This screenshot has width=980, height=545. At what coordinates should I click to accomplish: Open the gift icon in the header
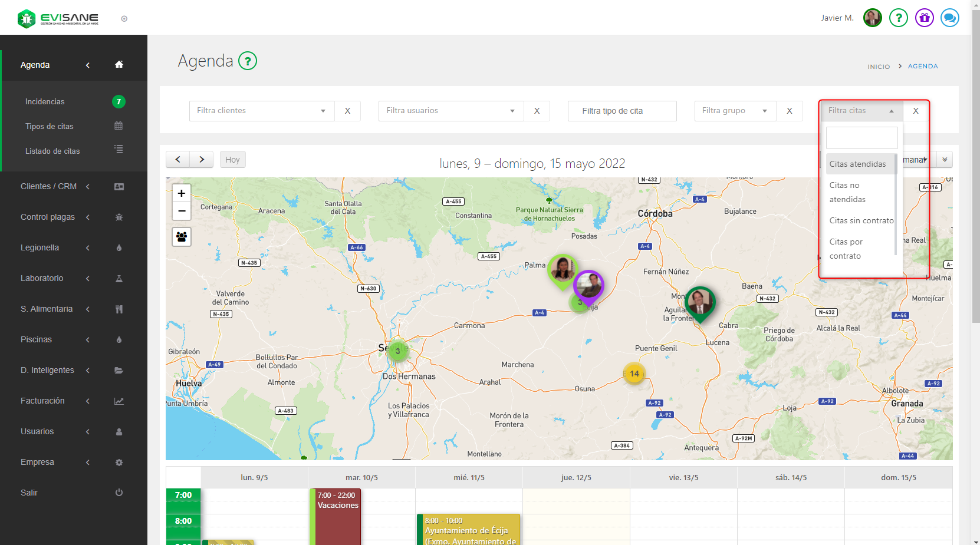point(924,18)
